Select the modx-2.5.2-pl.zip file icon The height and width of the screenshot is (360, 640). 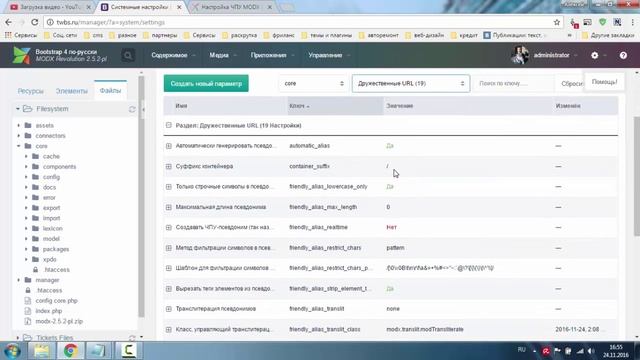[28, 321]
